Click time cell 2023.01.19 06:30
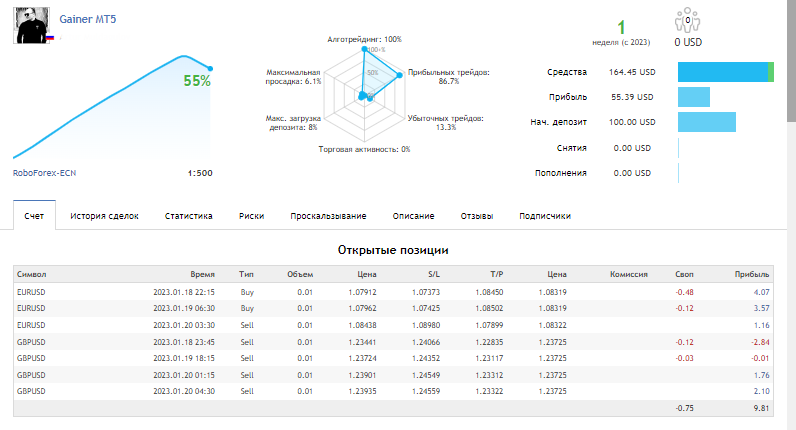 (184, 308)
